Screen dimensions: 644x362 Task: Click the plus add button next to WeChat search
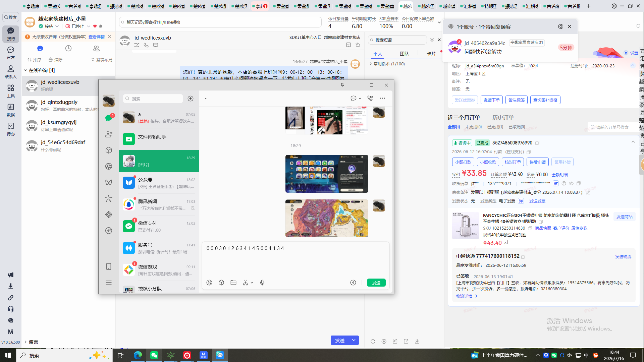point(191,99)
